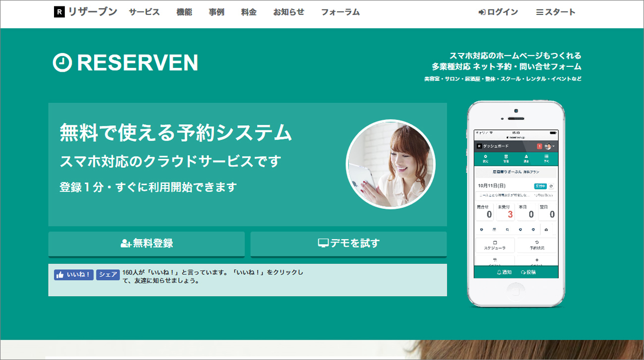
Task: Click the 多業種対応 ネット予約 tagline line
Action: point(506,66)
